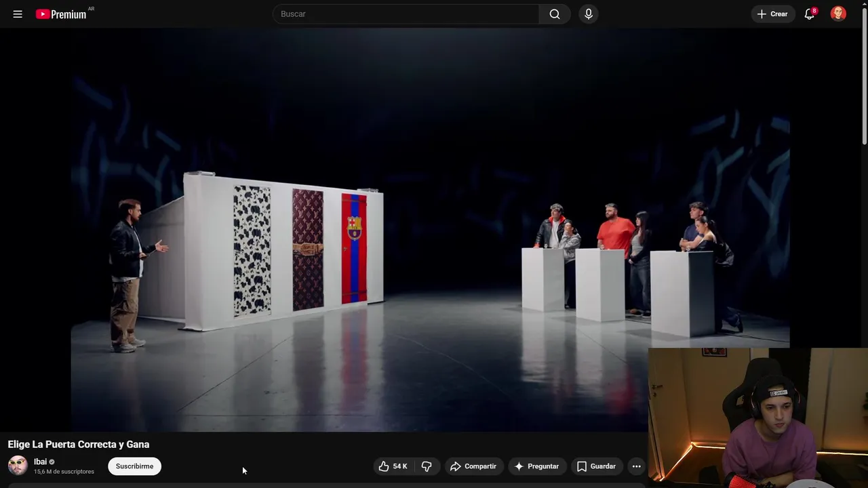
Task: Start voice search with the microphone
Action: tap(589, 14)
